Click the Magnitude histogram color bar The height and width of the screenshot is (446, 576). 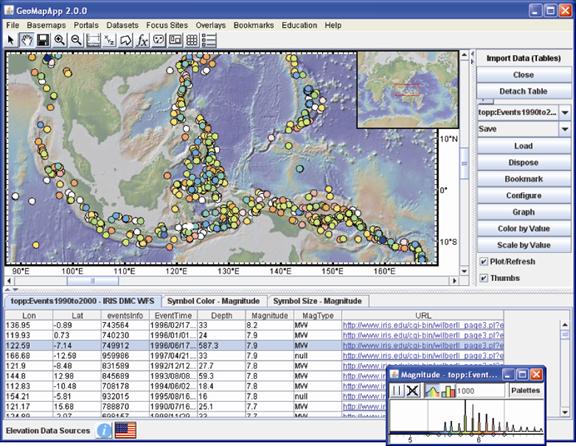pyautogui.click(x=466, y=433)
